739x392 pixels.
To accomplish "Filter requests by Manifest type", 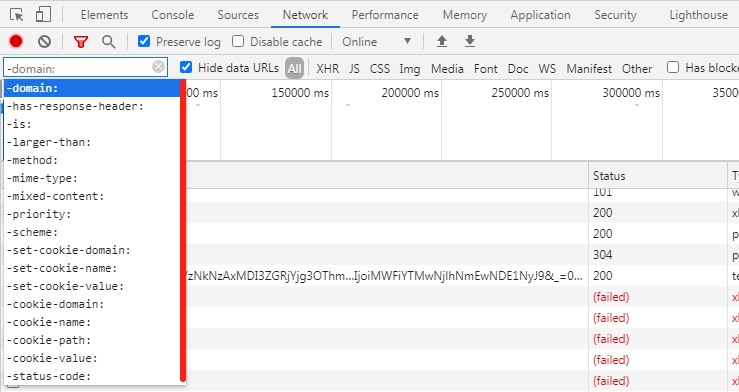I will click(589, 69).
